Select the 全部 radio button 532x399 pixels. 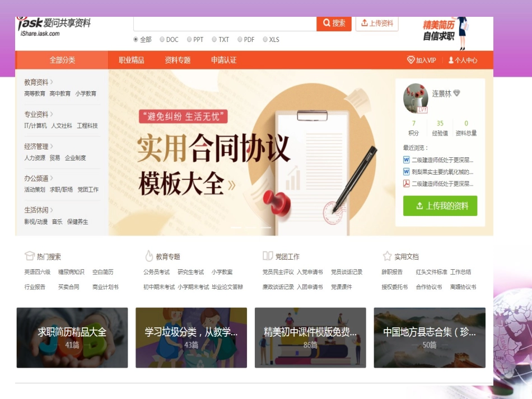[x=136, y=39]
